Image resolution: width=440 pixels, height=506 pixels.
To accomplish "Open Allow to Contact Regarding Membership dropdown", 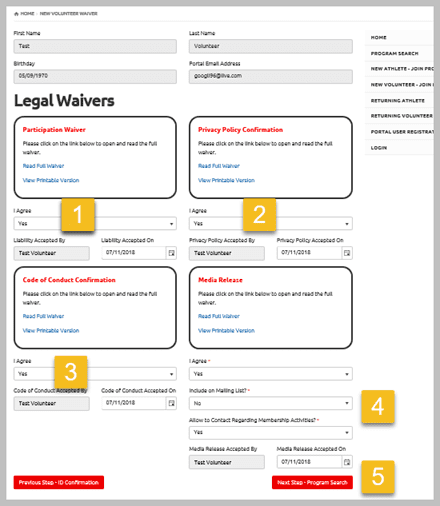I will coord(271,432).
